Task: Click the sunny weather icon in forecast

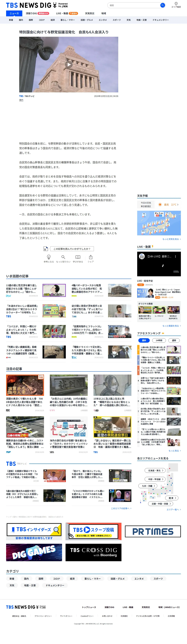Action: tap(160, 204)
